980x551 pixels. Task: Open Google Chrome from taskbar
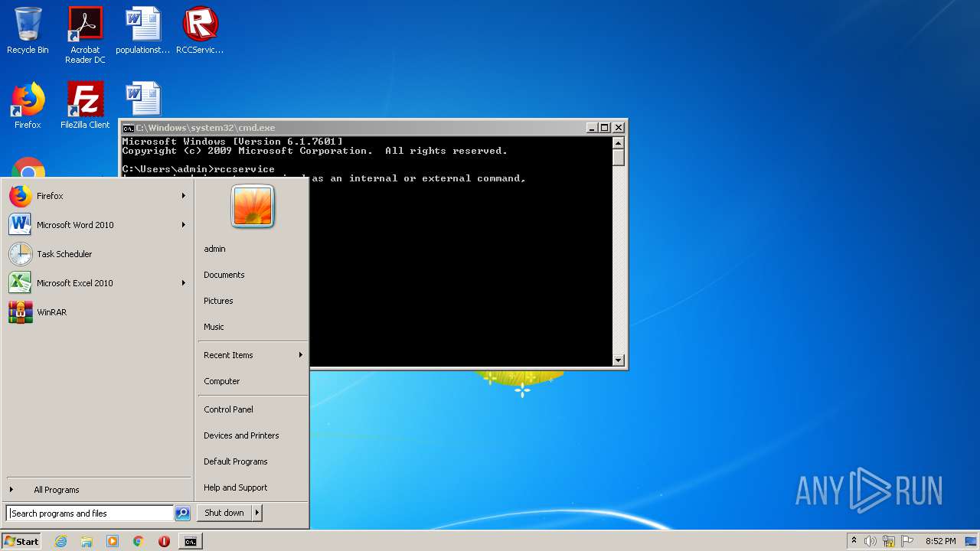pos(139,541)
